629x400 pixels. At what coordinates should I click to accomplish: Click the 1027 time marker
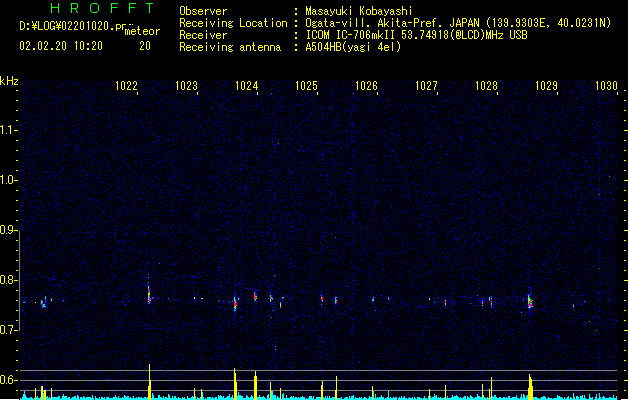click(x=426, y=86)
